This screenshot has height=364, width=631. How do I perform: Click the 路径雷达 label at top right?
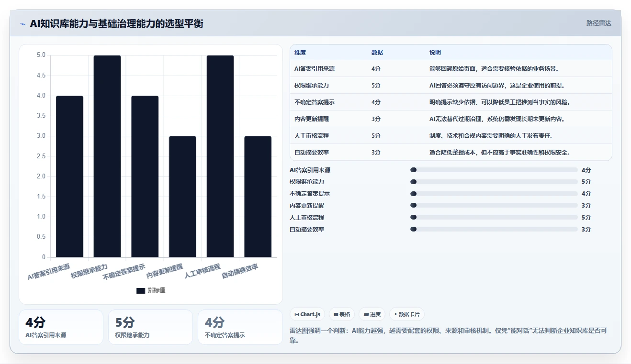point(598,23)
